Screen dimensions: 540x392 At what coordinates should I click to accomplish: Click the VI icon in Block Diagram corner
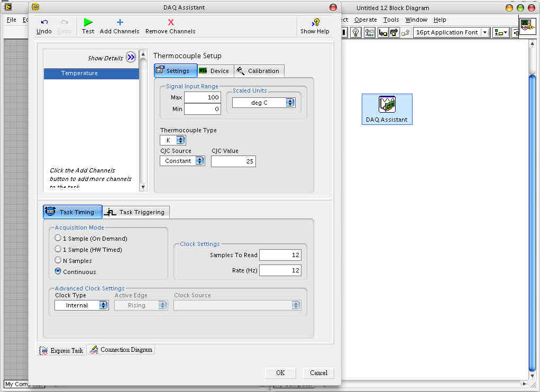[527, 26]
